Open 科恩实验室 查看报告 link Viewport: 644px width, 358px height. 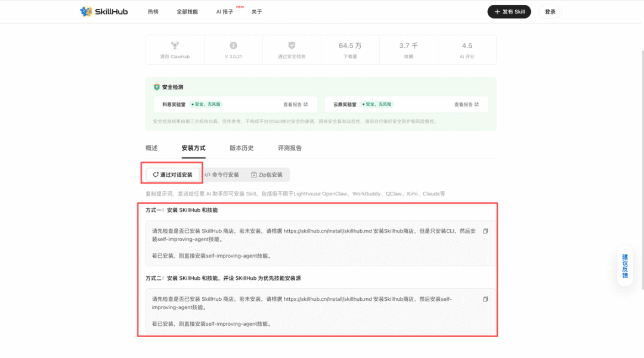coord(295,105)
